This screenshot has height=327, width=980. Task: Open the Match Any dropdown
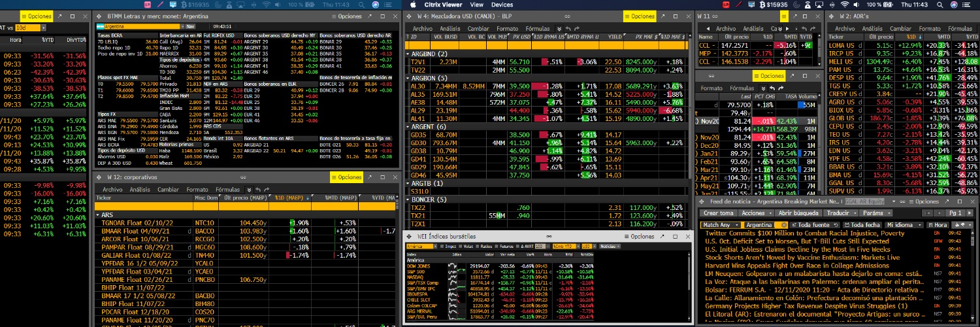click(719, 224)
